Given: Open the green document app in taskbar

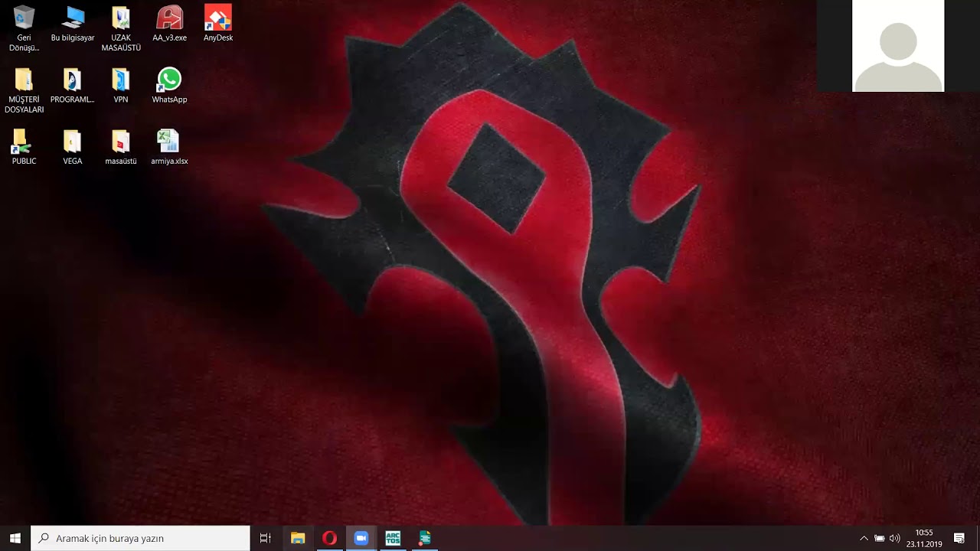Looking at the screenshot, I should click(x=425, y=538).
